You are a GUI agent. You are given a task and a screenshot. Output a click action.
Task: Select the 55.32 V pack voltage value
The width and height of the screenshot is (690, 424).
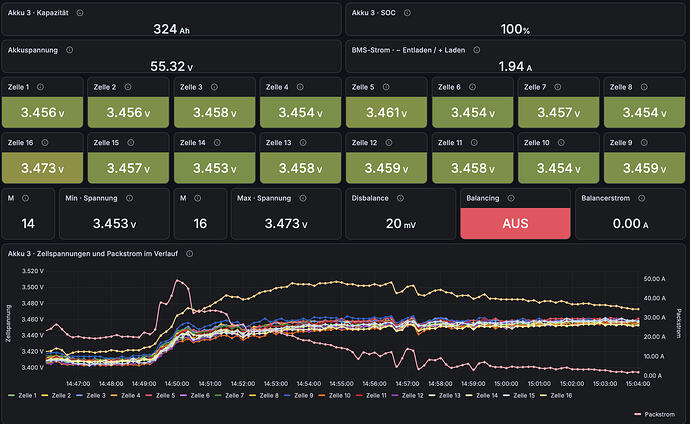coord(171,66)
